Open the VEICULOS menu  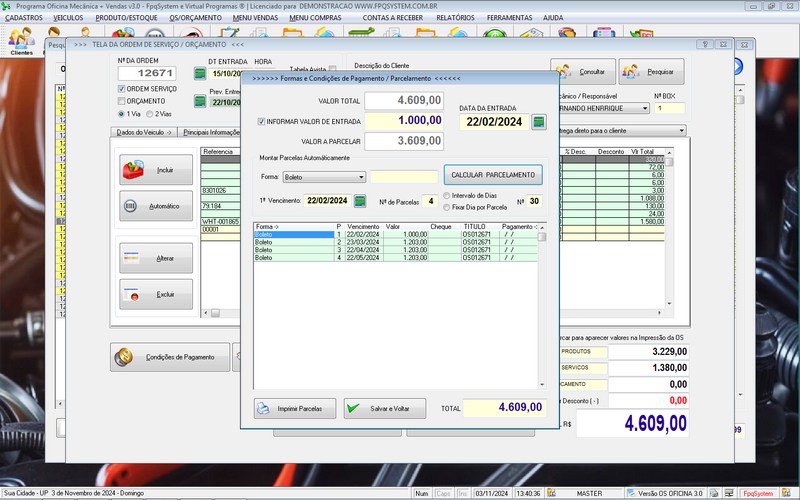pyautogui.click(x=68, y=18)
